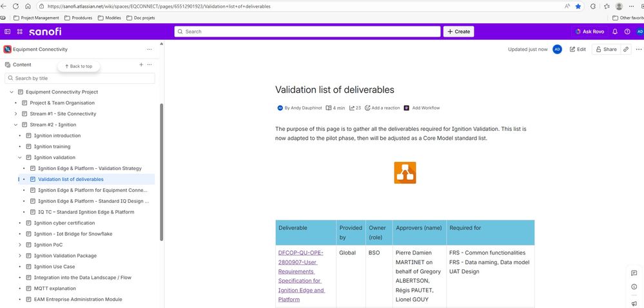Click the Create button
The image size is (644, 308).
(458, 32)
